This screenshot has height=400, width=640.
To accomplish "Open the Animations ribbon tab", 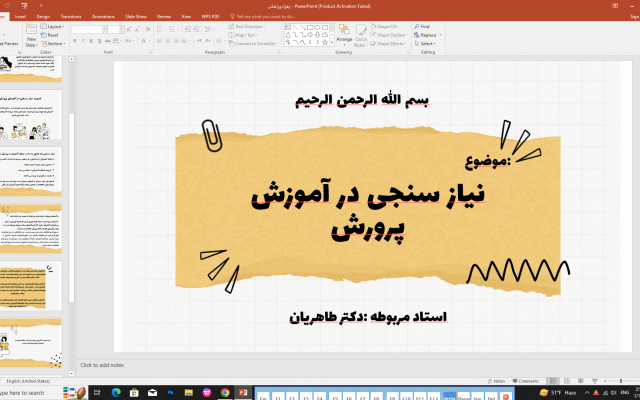I will 103,17.
